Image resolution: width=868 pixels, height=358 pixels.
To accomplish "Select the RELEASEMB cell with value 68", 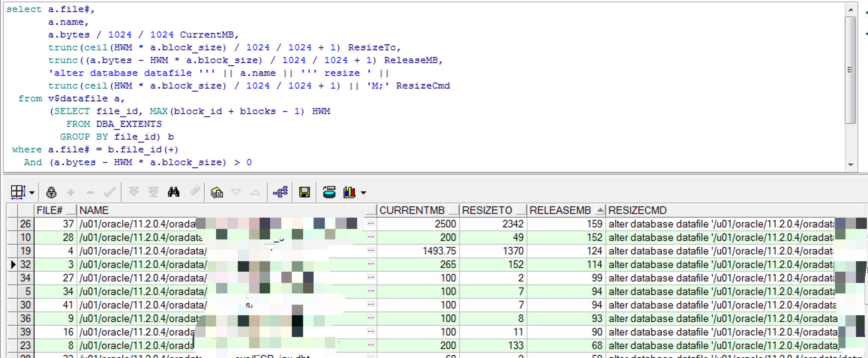I will (566, 345).
